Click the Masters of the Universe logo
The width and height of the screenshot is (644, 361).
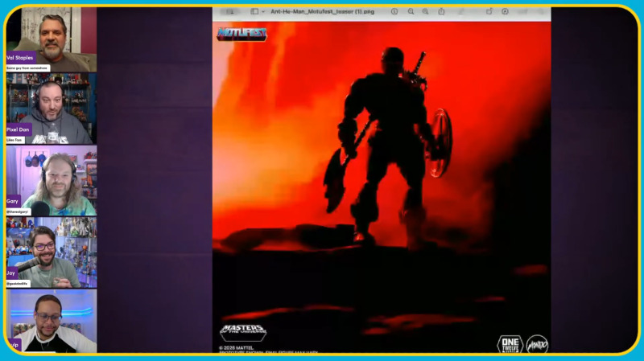coord(243,333)
